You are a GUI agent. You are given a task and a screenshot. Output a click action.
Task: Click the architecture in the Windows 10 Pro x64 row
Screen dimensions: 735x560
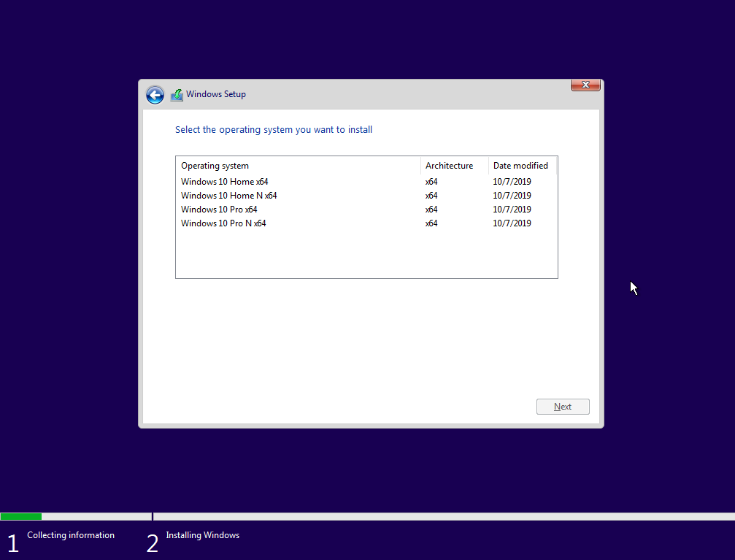(x=431, y=210)
